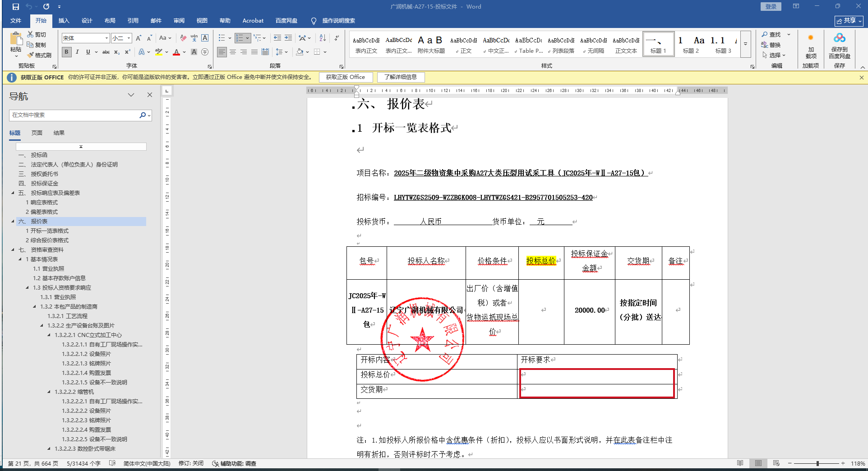Viewport: 868px width, 471px height.
Task: Switch to 页面 tab in navigation pane
Action: coord(37,133)
